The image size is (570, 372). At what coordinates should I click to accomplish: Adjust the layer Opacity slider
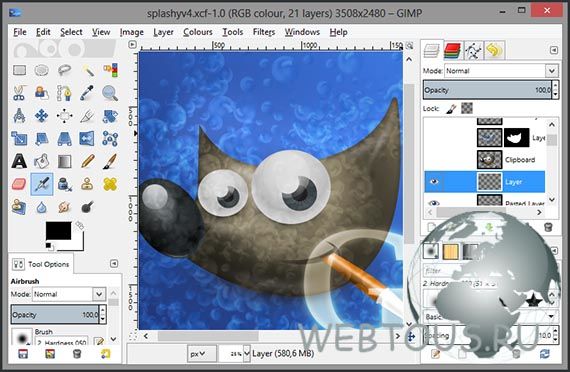pos(488,90)
